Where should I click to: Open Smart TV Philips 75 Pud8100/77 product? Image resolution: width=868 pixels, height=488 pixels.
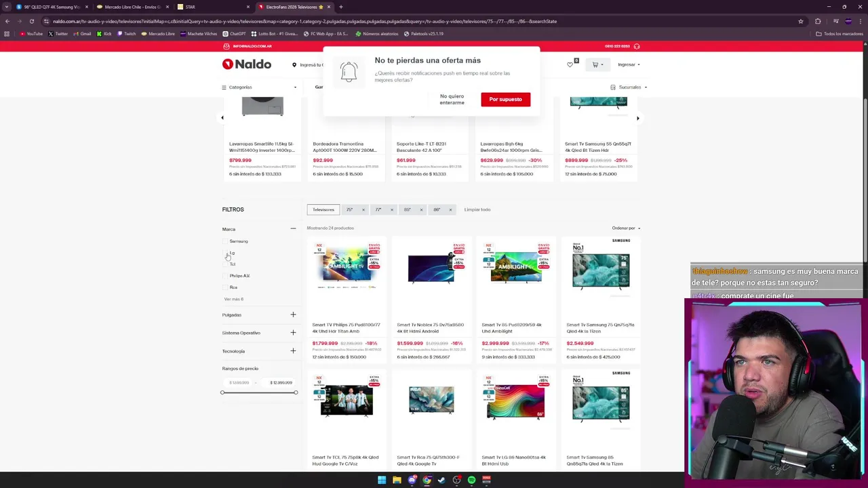pos(347,327)
